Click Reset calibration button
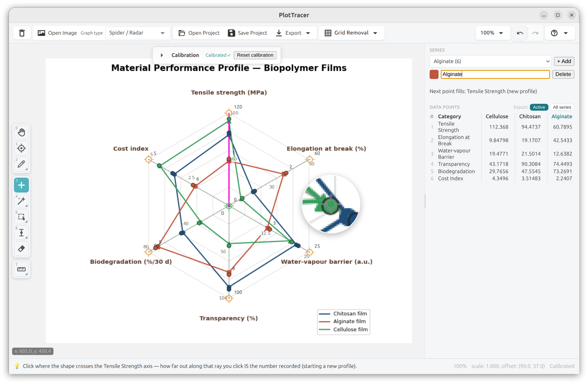This screenshot has width=588, height=384. tap(255, 55)
